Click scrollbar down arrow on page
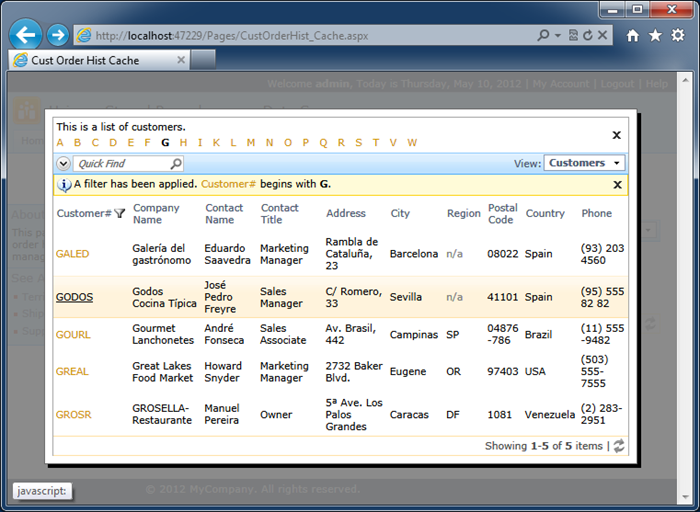The width and height of the screenshot is (700, 512). (685, 497)
